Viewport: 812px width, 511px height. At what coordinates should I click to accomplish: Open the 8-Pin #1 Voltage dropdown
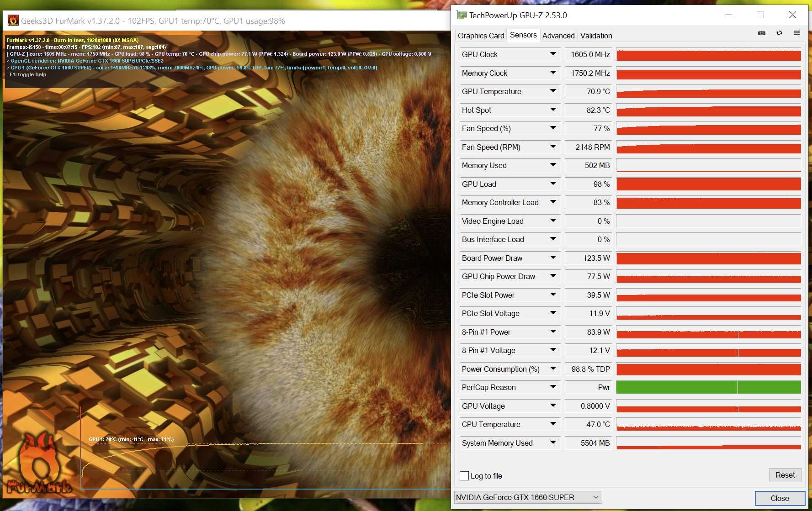(x=553, y=350)
